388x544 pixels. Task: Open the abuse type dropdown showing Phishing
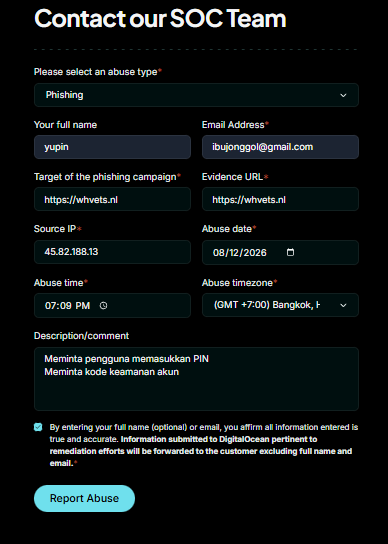point(196,95)
